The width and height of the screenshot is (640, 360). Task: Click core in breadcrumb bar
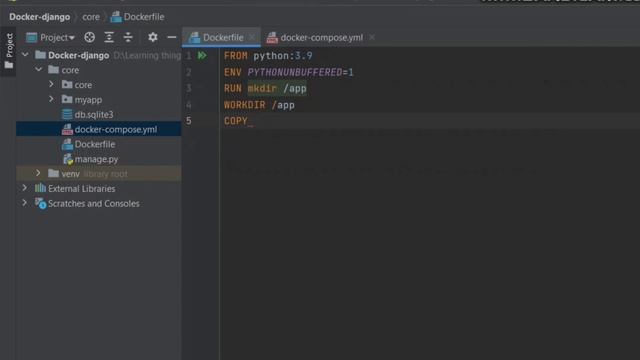(x=91, y=17)
